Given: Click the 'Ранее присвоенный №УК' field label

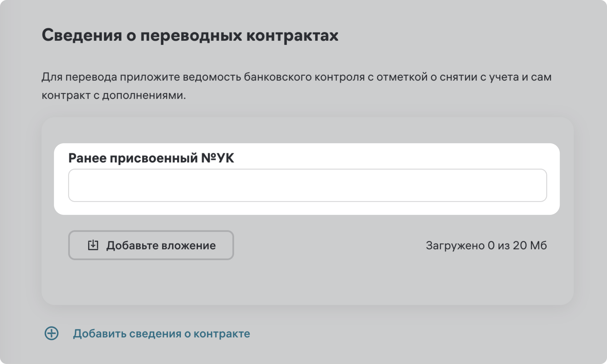Looking at the screenshot, I should pos(151,158).
